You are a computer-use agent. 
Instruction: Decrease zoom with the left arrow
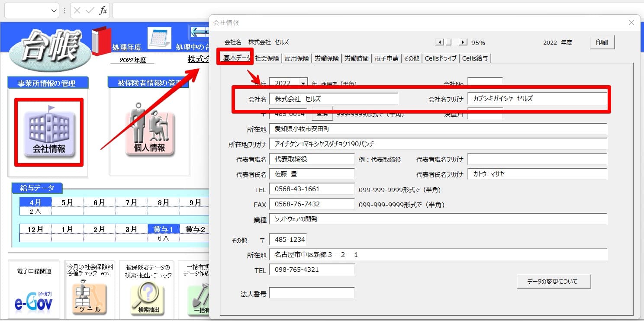pyautogui.click(x=440, y=42)
